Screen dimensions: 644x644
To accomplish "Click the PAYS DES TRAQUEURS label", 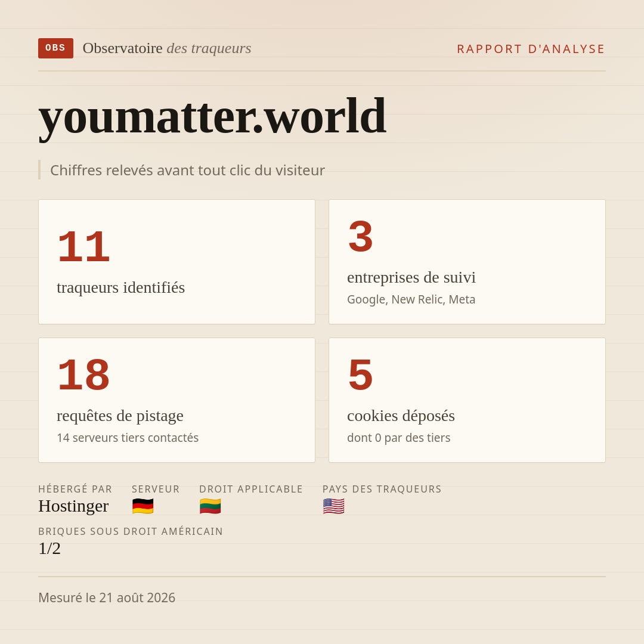I will (x=382, y=489).
